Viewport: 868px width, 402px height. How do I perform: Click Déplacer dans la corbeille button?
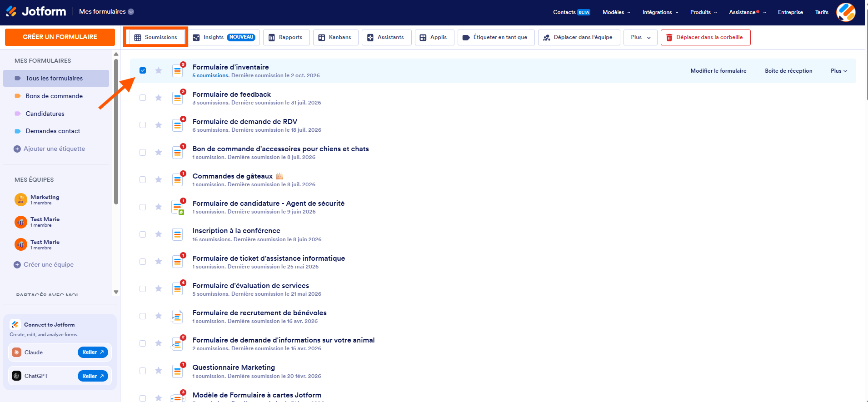tap(705, 37)
